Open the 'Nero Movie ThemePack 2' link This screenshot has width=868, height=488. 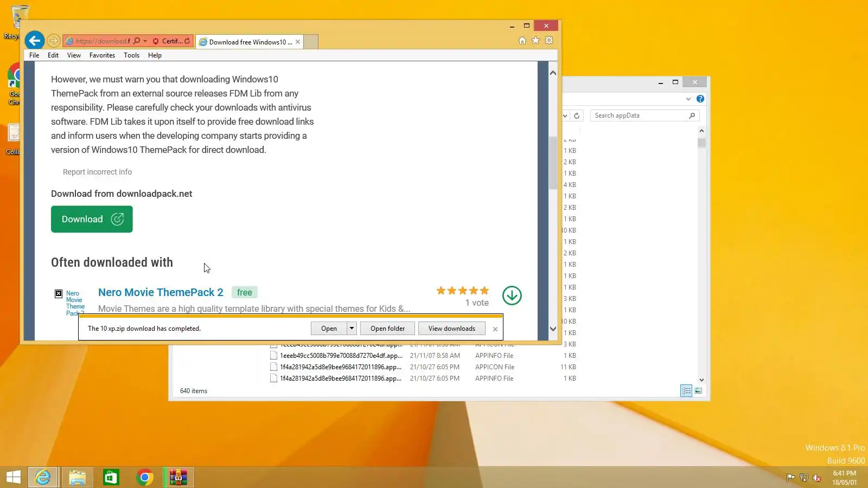[x=161, y=292]
